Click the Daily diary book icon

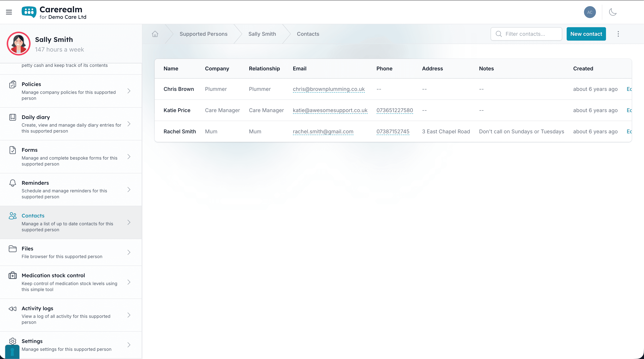click(x=13, y=117)
